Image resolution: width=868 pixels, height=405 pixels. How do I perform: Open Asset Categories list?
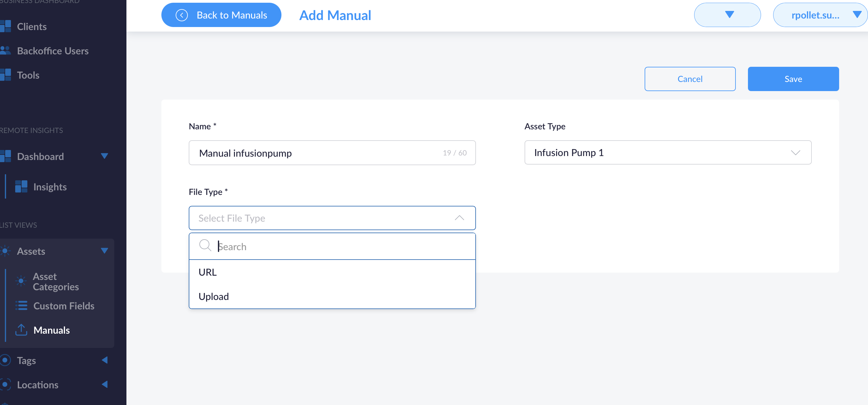pyautogui.click(x=56, y=281)
